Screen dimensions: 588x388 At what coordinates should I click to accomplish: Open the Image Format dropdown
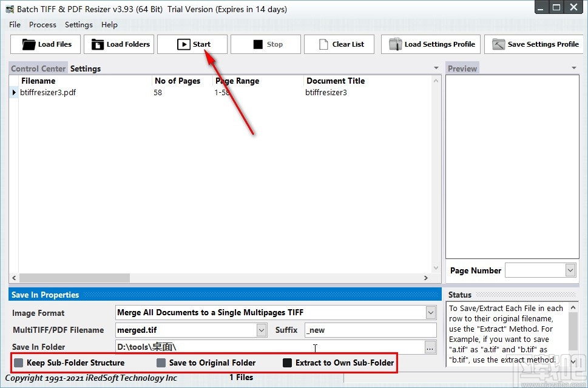[x=430, y=312]
